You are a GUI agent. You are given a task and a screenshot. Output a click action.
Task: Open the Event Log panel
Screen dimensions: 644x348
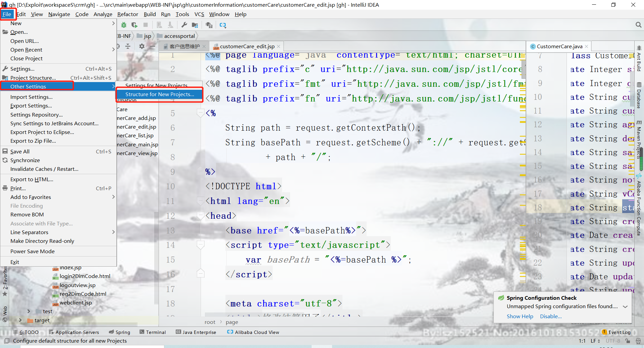click(616, 332)
